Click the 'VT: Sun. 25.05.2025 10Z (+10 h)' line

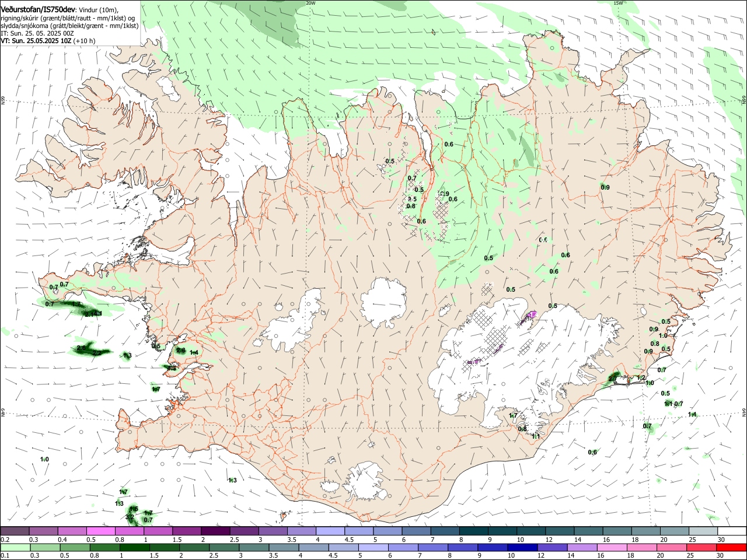[48, 41]
